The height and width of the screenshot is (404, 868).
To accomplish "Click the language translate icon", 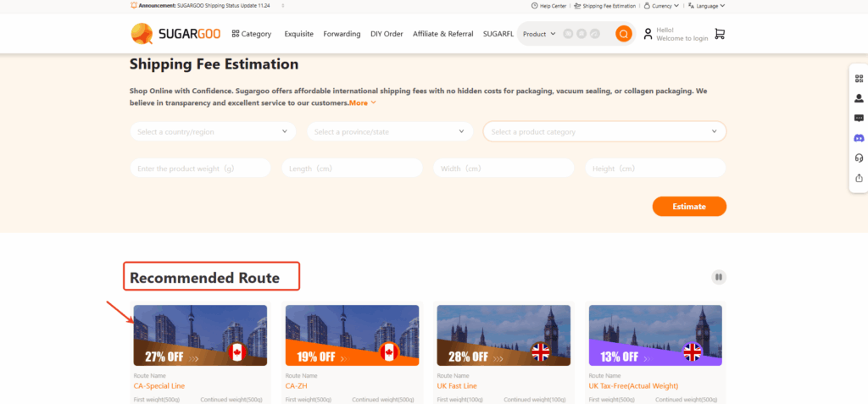I will point(691,6).
